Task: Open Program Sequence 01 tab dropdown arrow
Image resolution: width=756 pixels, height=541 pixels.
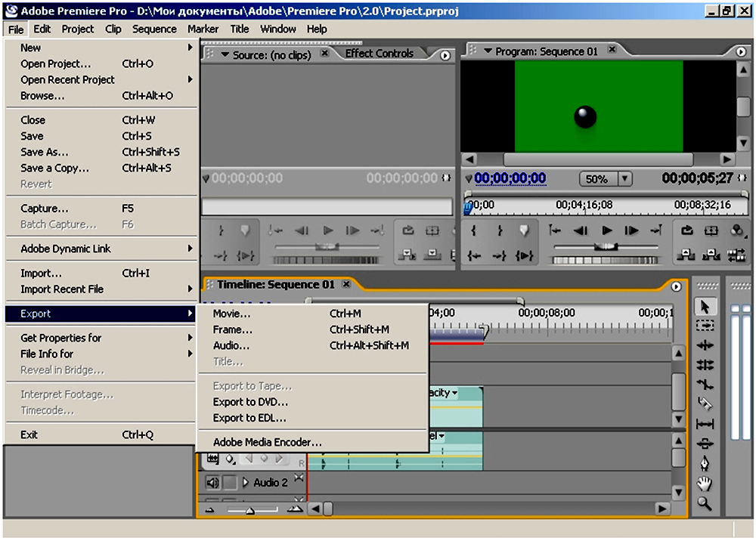Action: (488, 51)
